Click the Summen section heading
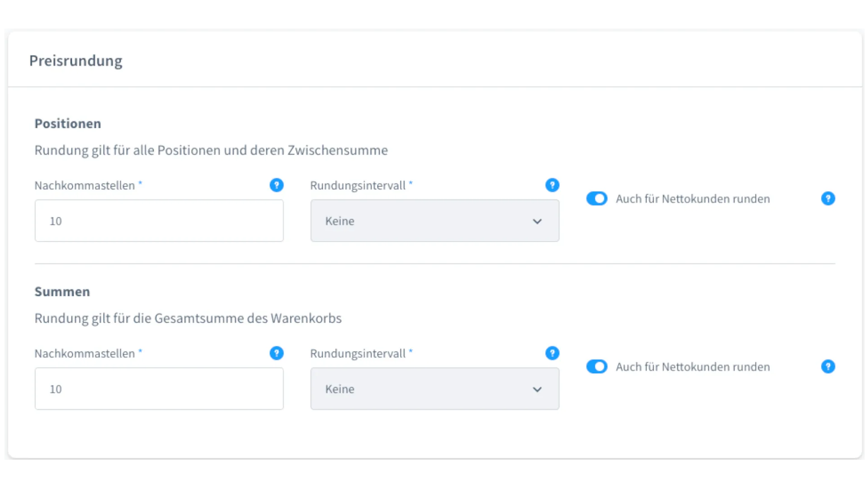 (x=62, y=291)
